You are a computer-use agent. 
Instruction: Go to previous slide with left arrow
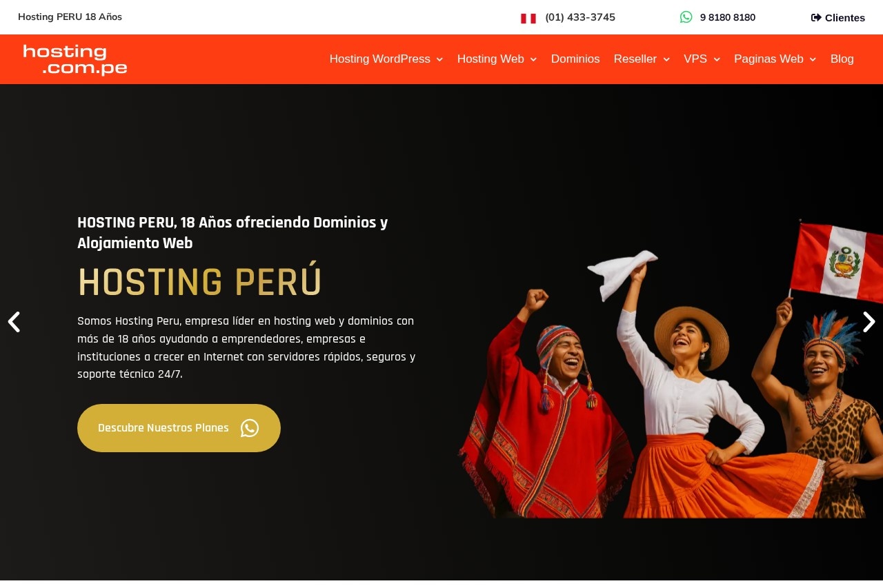[x=14, y=322]
